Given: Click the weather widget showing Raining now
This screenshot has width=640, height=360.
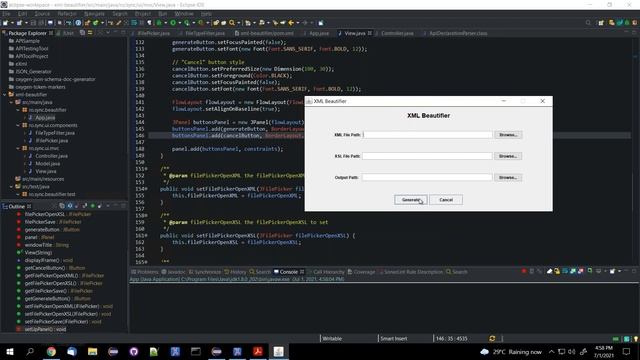Looking at the screenshot, I should pyautogui.click(x=511, y=351).
